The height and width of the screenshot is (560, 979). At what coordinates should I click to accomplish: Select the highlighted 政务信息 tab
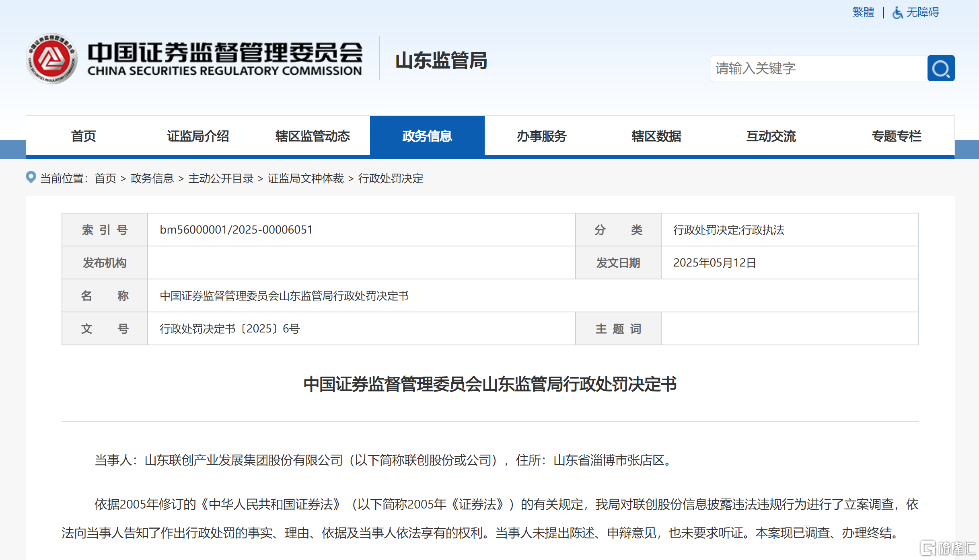click(x=427, y=136)
